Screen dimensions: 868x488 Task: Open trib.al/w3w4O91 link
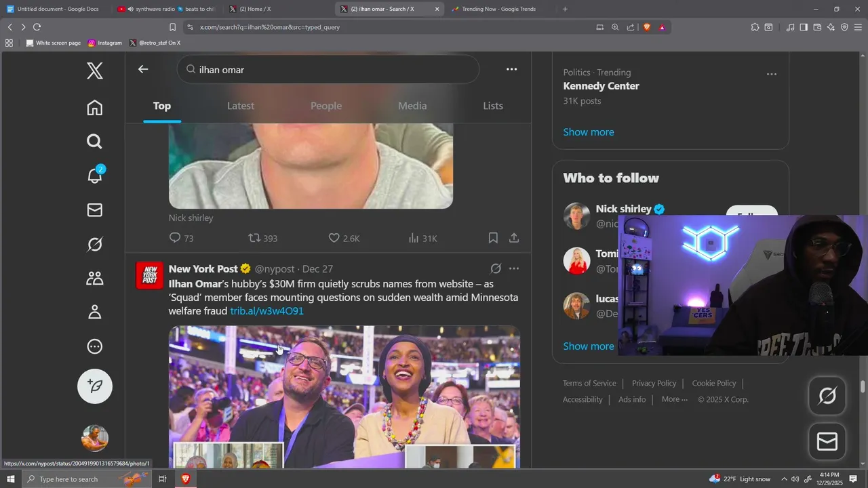pos(267,311)
